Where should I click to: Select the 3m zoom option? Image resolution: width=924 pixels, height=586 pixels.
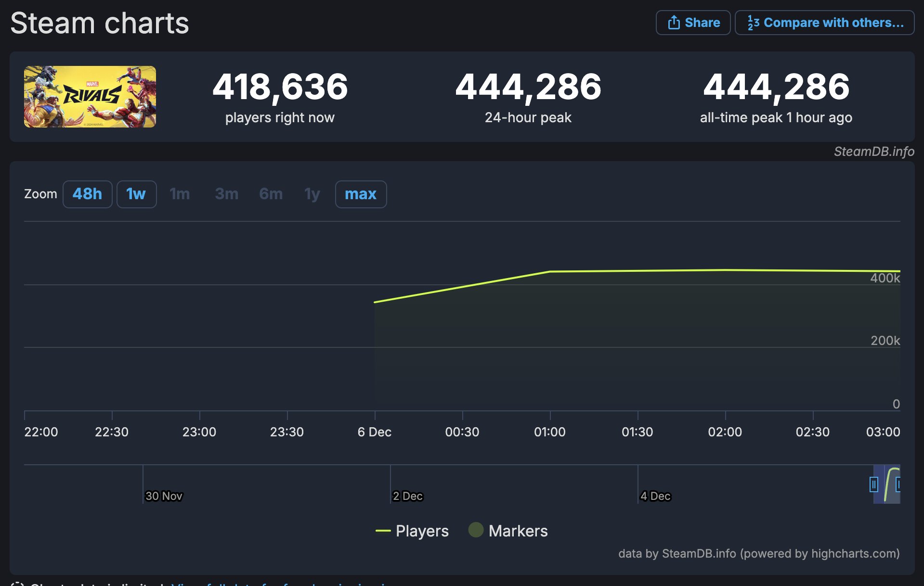[226, 194]
